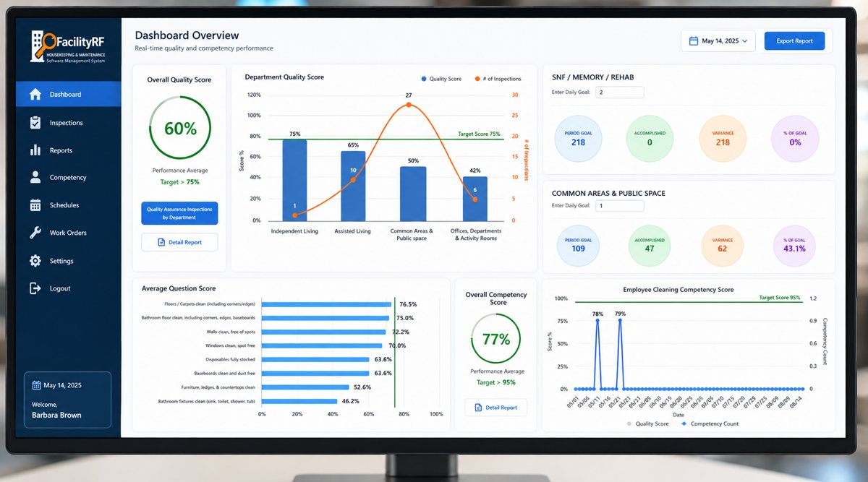Click the calendar icon in the date picker
Viewport: 868px width, 482px height.
tap(693, 41)
